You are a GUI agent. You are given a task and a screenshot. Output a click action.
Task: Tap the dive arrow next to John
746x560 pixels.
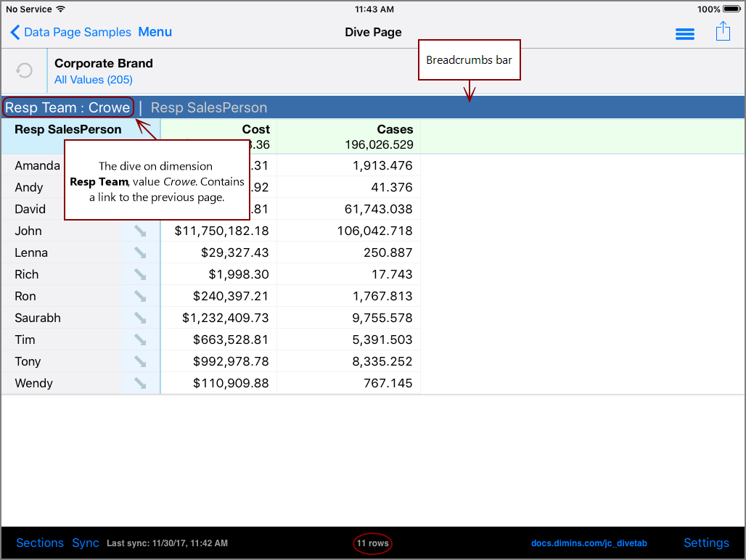click(x=140, y=231)
